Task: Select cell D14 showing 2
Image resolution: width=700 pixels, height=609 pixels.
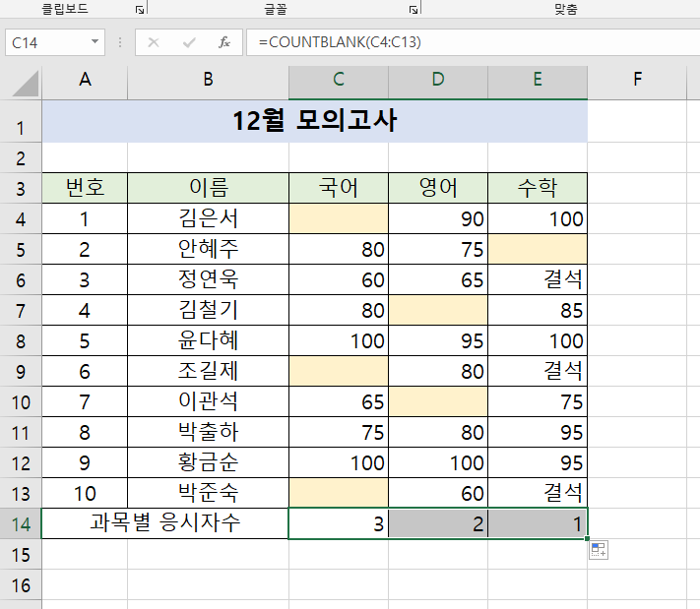Action: point(438,523)
